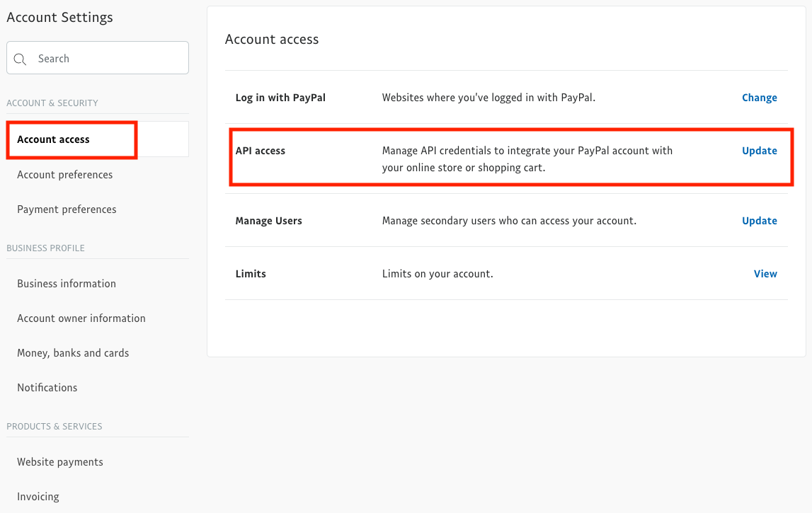
Task: Click the 'Manage API credentials' description text
Action: (x=527, y=159)
